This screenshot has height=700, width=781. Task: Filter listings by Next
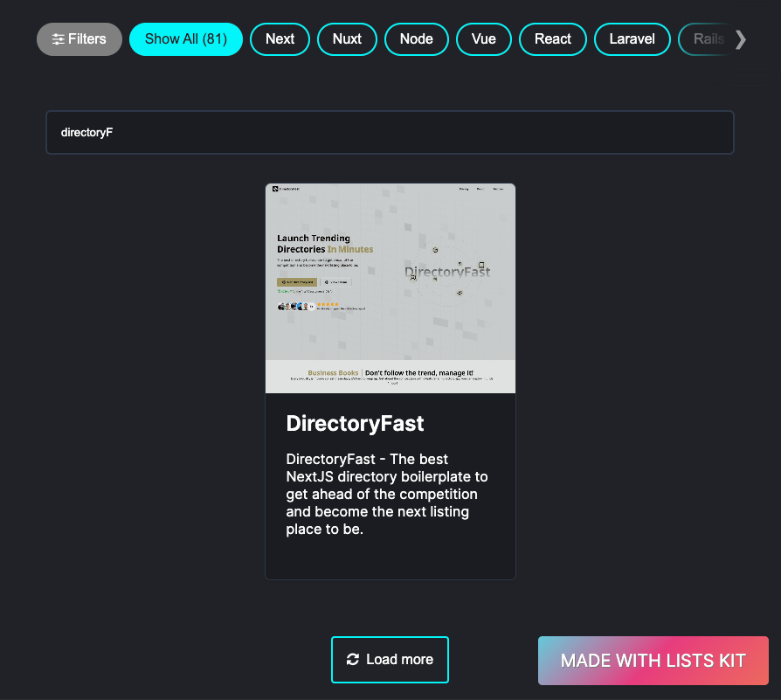[280, 38]
